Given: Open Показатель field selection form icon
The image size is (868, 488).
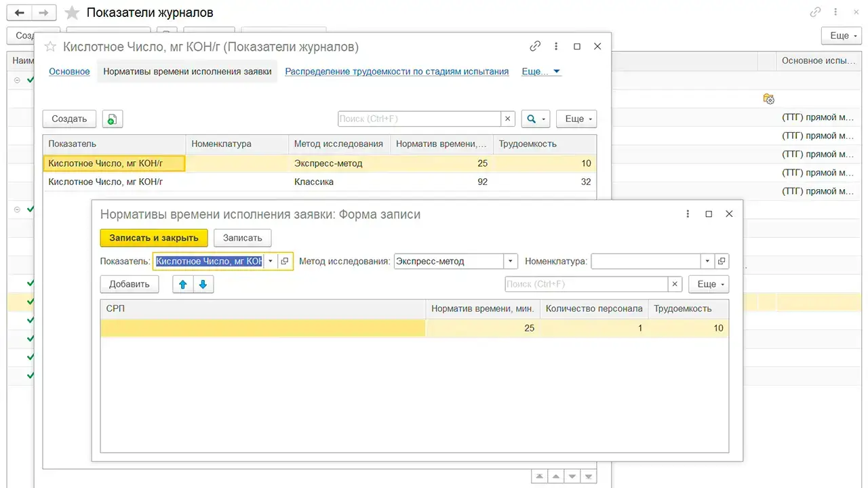Looking at the screenshot, I should tap(285, 261).
